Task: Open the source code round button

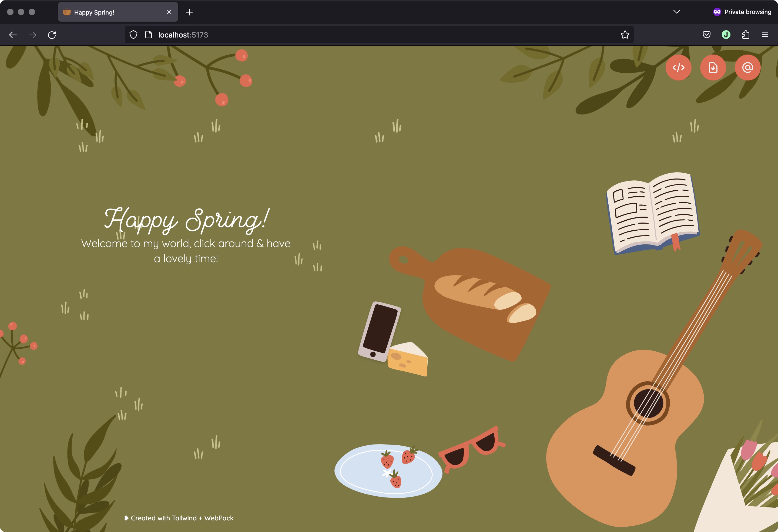Action: [x=678, y=68]
